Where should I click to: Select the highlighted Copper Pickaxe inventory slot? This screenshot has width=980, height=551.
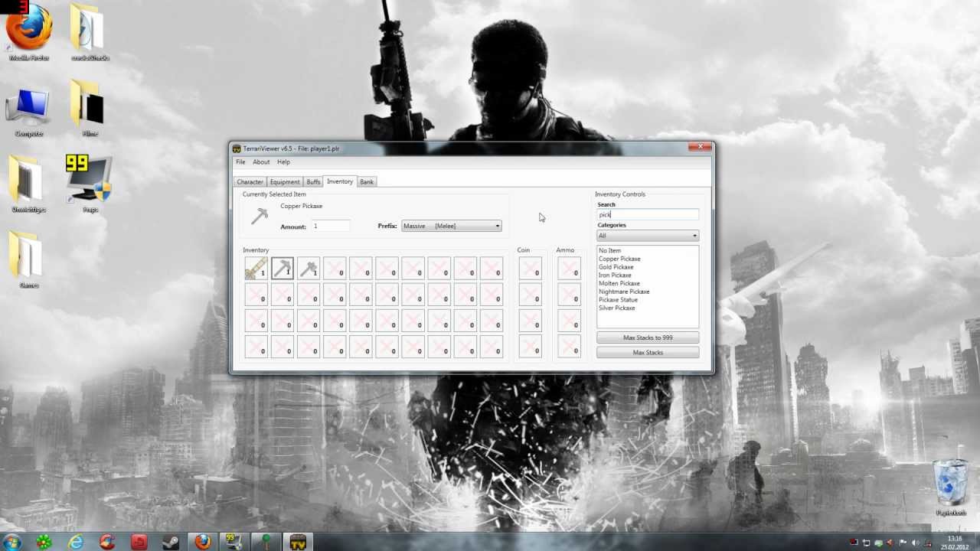tap(282, 269)
